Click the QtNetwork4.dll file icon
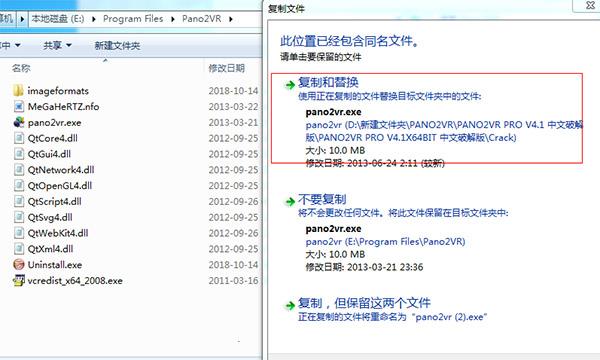 (19, 169)
